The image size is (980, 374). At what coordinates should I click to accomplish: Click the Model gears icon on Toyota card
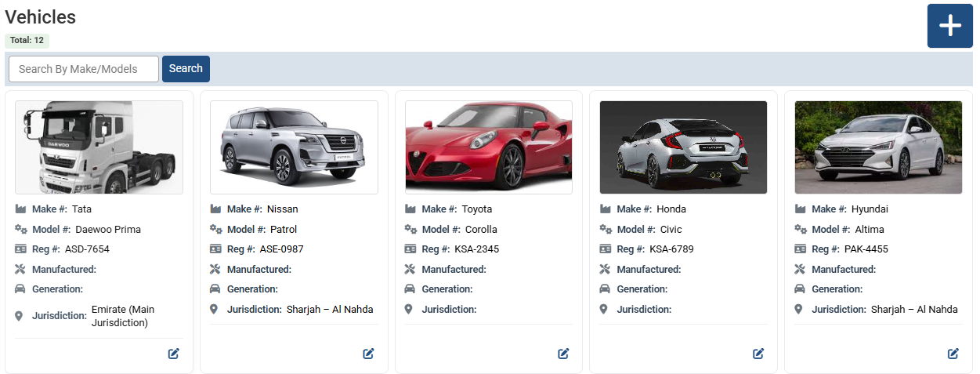tap(410, 230)
